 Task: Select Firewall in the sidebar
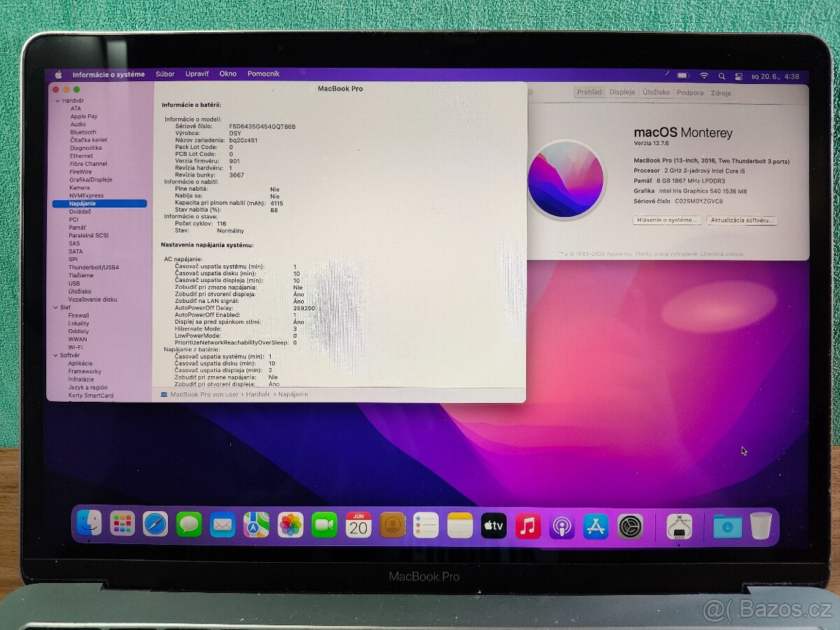tap(78, 316)
